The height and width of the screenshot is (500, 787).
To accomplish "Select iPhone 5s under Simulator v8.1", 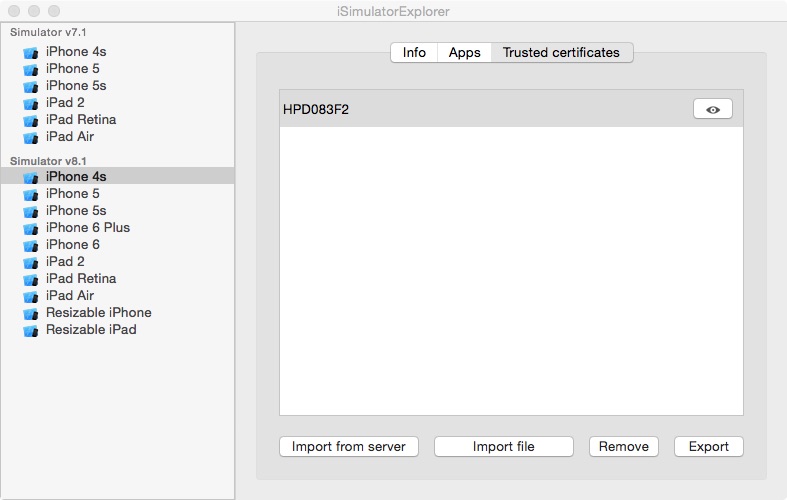I will pos(117,211).
